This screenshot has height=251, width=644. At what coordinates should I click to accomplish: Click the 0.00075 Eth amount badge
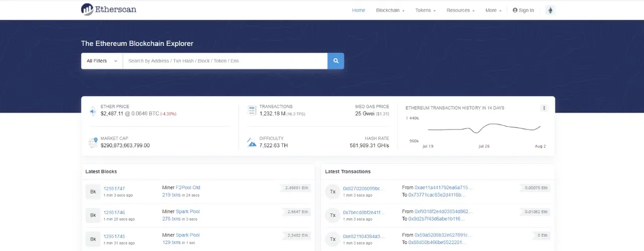(534, 188)
